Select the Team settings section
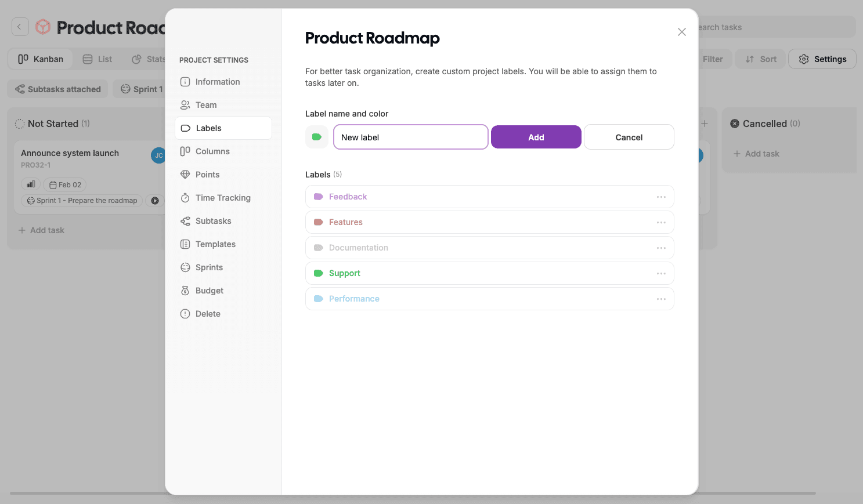The width and height of the screenshot is (863, 504). (x=206, y=105)
